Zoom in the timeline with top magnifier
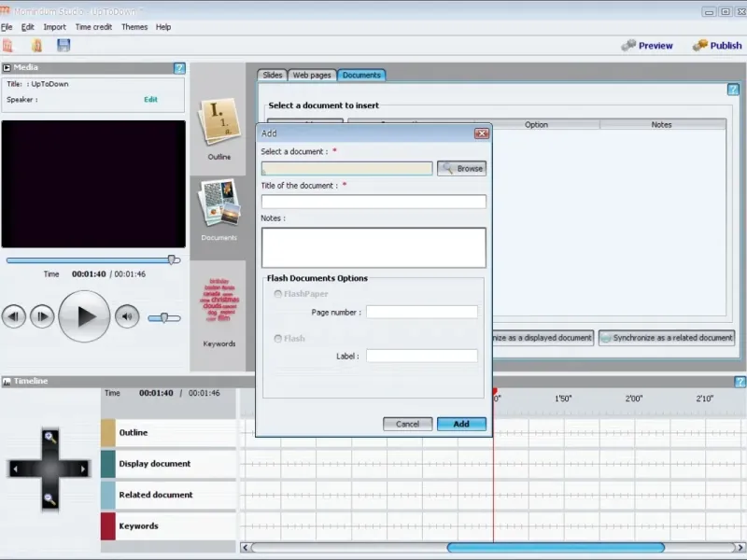747x560 pixels. coord(50,437)
